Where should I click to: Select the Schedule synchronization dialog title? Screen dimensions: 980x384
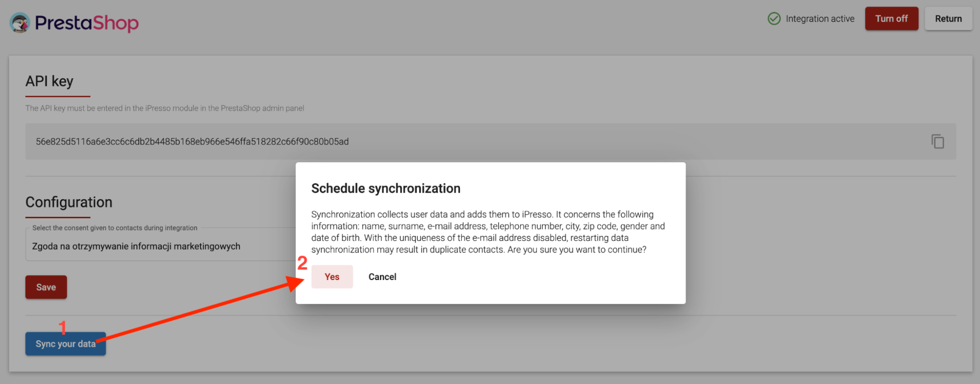pyautogui.click(x=386, y=188)
